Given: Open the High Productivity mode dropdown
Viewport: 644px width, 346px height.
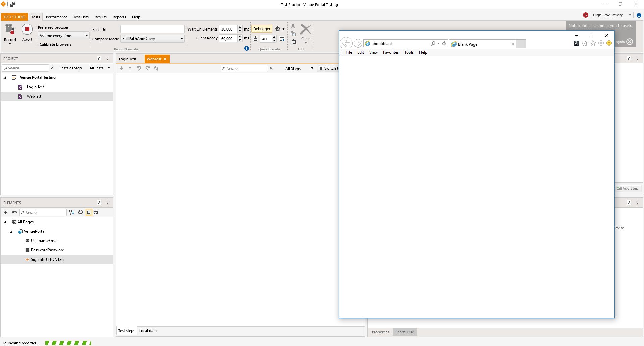Looking at the screenshot, I should coord(612,15).
